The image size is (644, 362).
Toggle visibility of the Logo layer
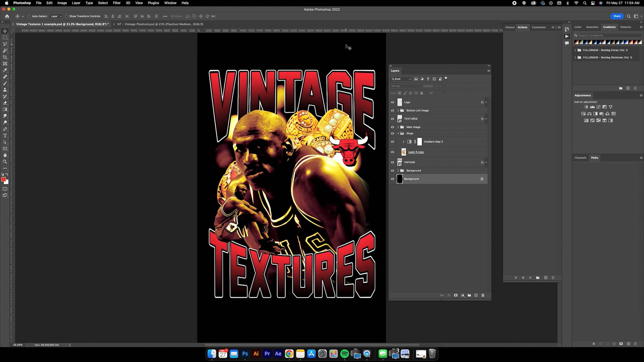(x=392, y=102)
